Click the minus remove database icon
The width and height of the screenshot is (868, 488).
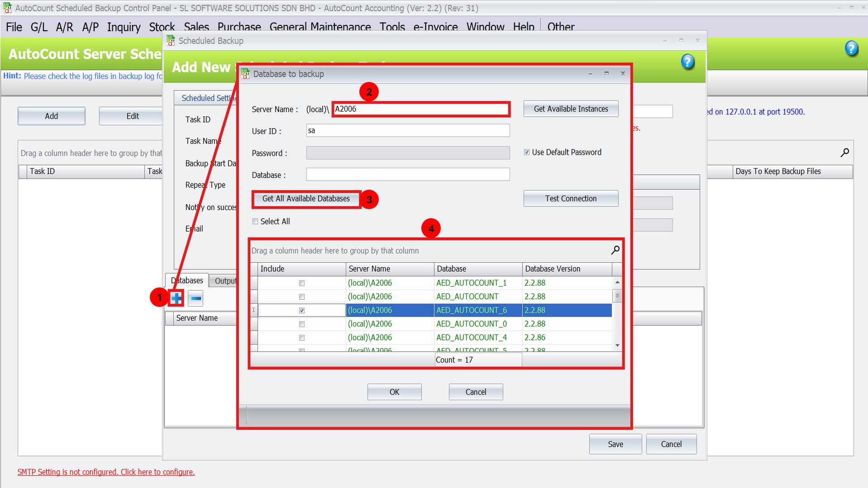[x=196, y=298]
